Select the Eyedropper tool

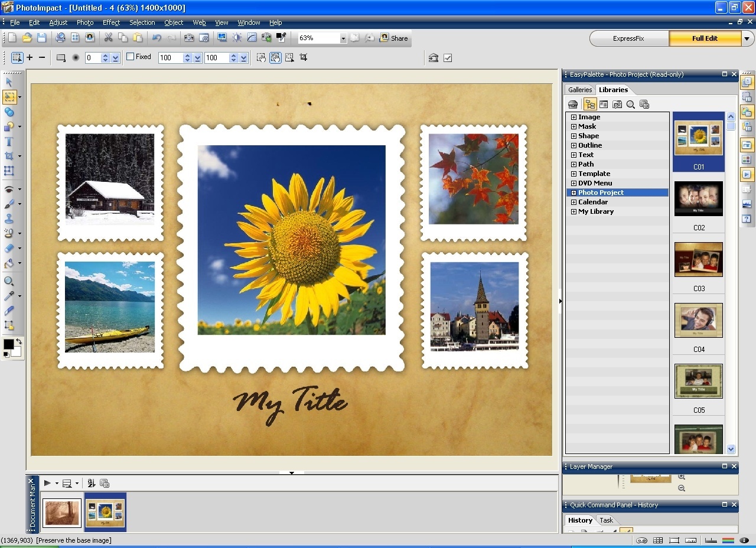[x=9, y=296]
